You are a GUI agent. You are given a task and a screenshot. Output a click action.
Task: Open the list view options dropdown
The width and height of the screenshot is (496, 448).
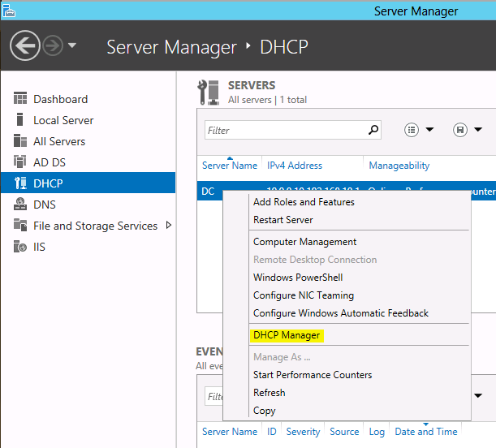coord(419,130)
